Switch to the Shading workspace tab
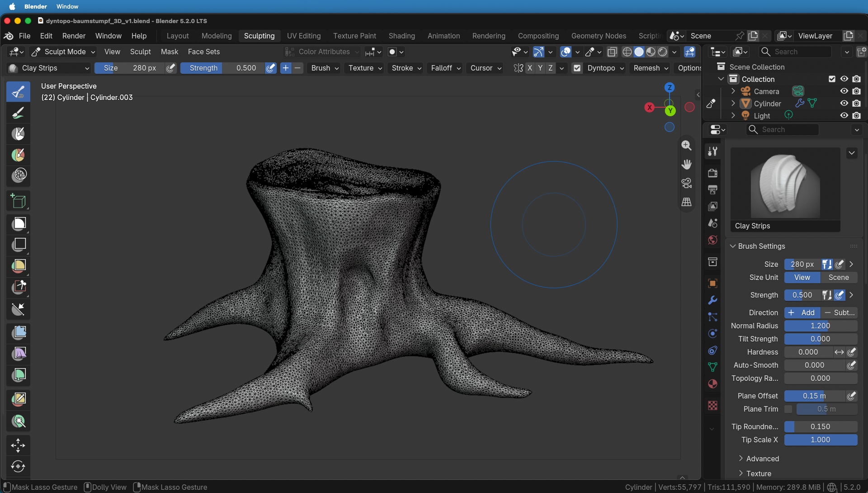 (401, 36)
